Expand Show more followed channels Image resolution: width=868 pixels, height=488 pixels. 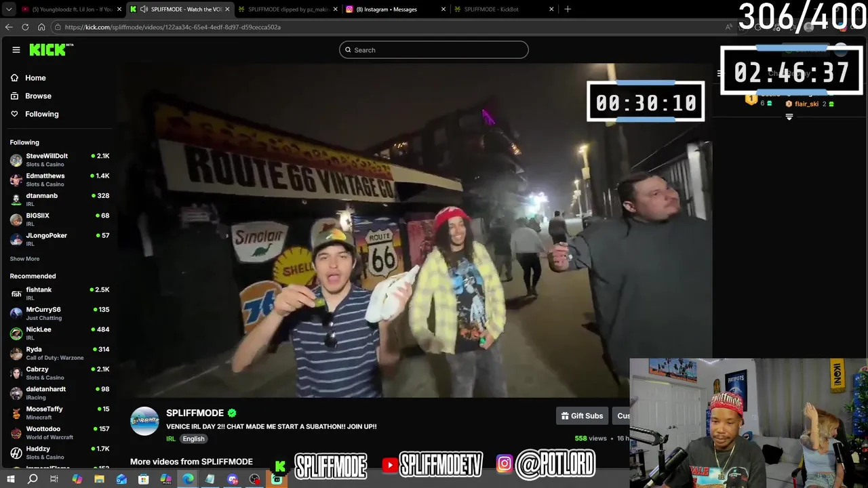pos(24,259)
